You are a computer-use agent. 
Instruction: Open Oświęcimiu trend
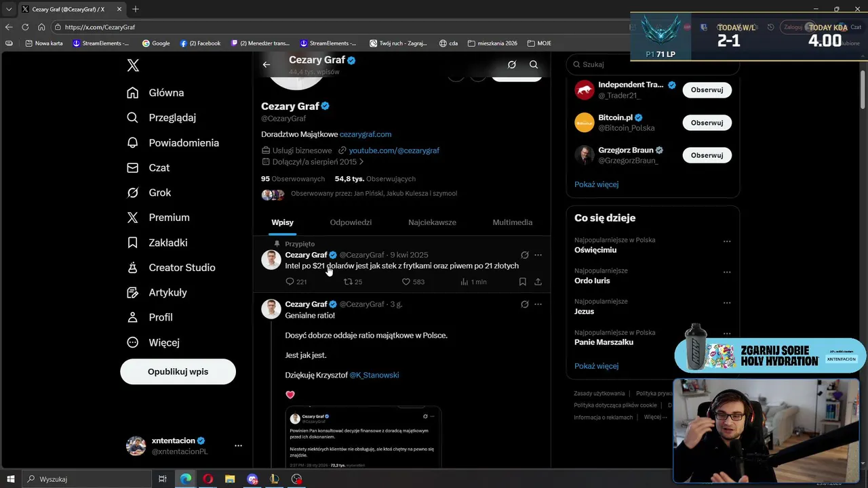coord(595,250)
